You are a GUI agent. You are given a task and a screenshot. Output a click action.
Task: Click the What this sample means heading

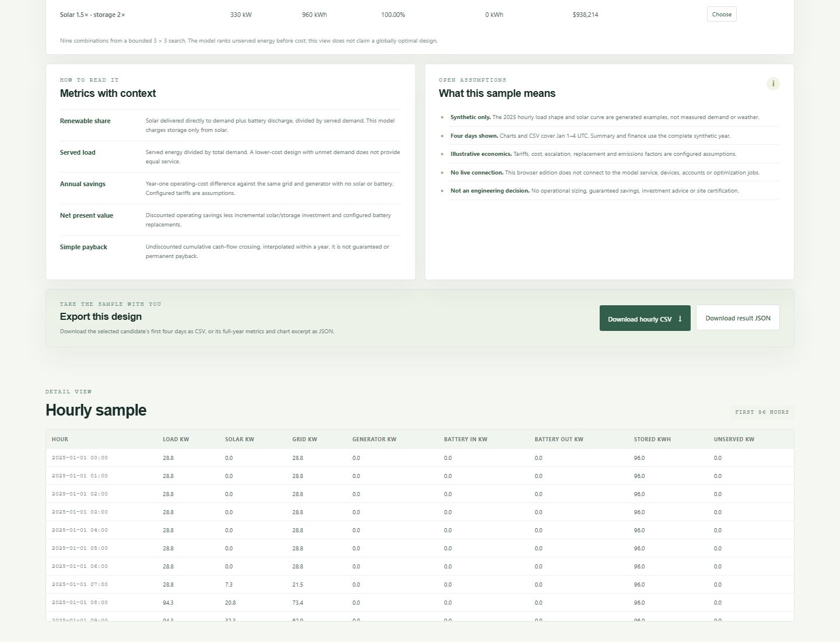pos(497,93)
